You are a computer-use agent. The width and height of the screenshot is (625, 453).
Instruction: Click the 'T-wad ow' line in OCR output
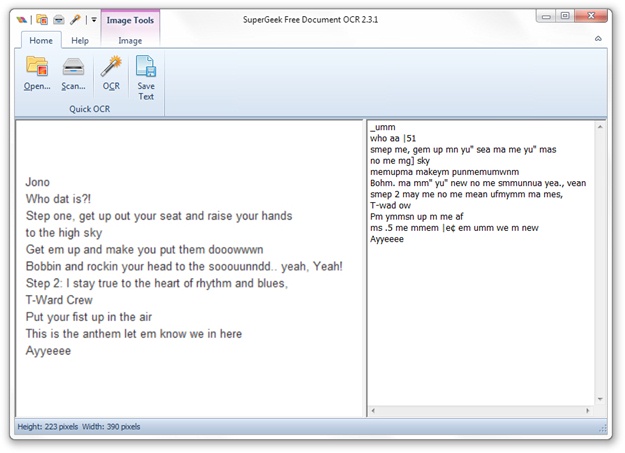(390, 205)
